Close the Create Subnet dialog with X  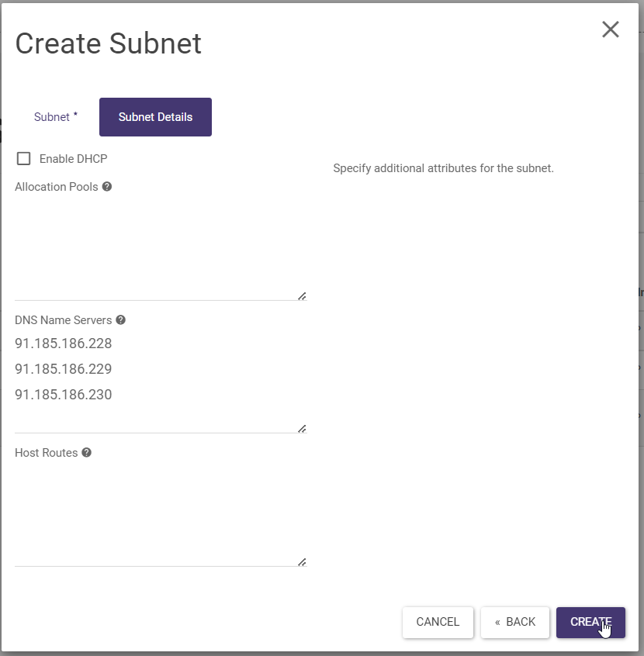click(x=611, y=29)
